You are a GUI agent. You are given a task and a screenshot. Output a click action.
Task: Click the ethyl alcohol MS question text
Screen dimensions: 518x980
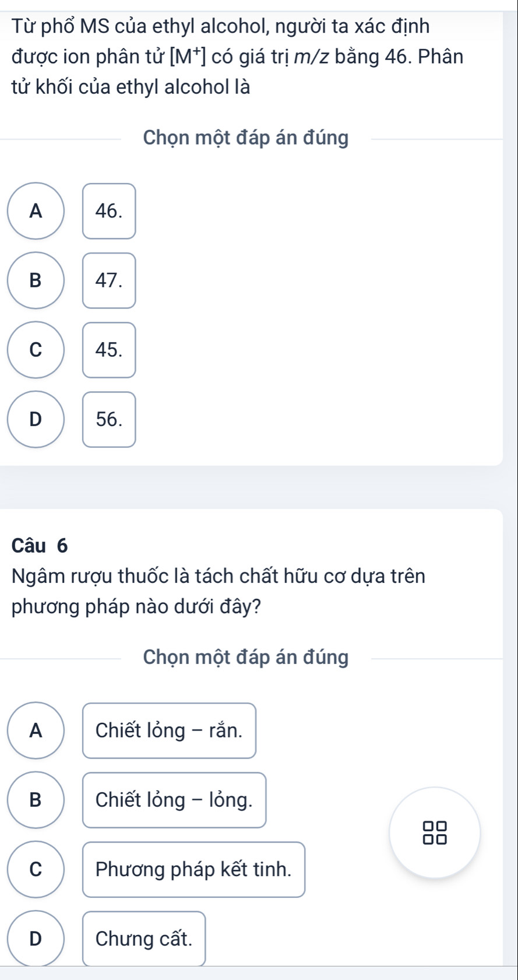pos(237,57)
